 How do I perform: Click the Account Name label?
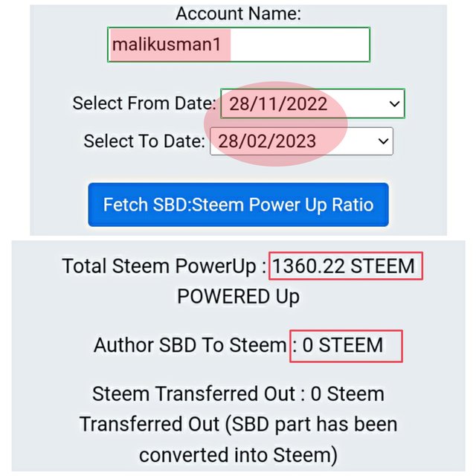(238, 13)
